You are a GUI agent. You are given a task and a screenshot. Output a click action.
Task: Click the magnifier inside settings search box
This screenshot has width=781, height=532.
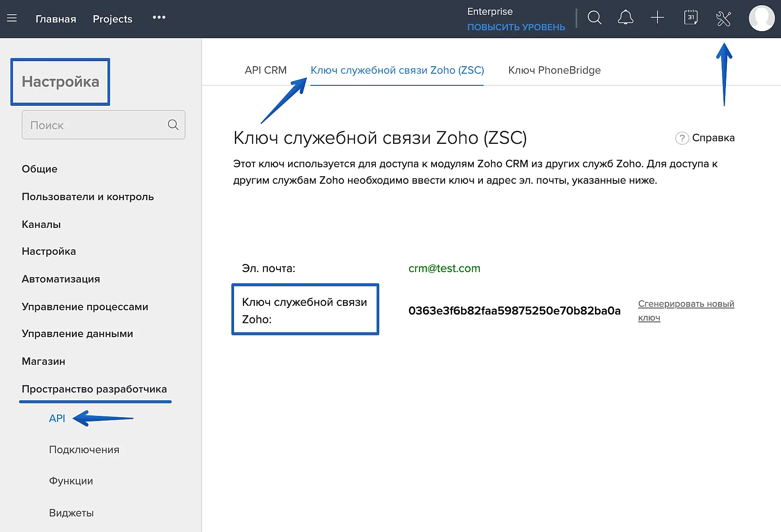click(x=173, y=125)
